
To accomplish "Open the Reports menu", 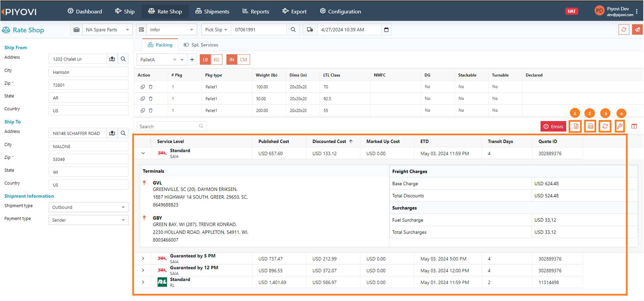I will coord(256,11).
